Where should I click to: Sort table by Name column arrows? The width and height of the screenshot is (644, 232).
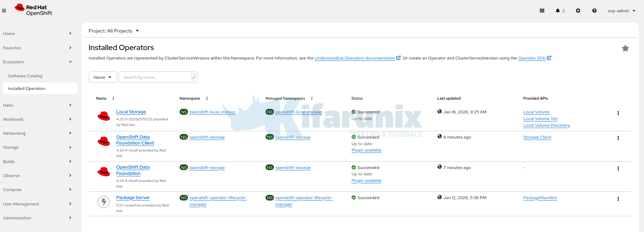click(x=113, y=98)
